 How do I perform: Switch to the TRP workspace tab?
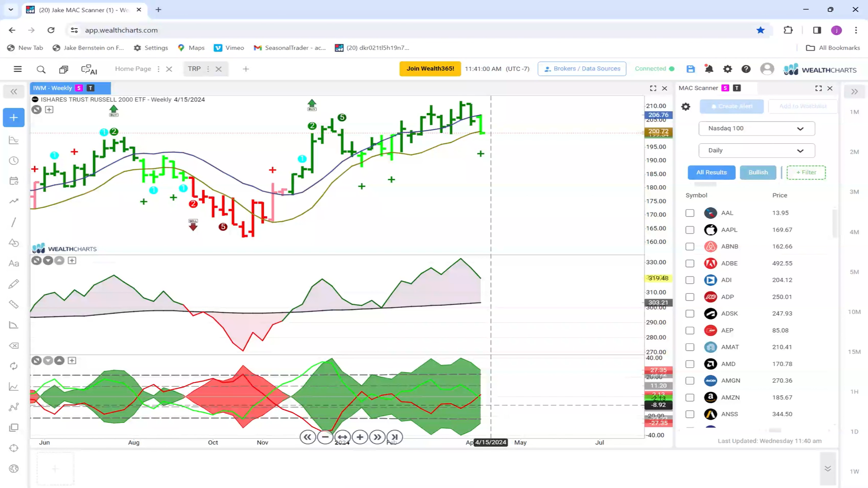click(194, 69)
